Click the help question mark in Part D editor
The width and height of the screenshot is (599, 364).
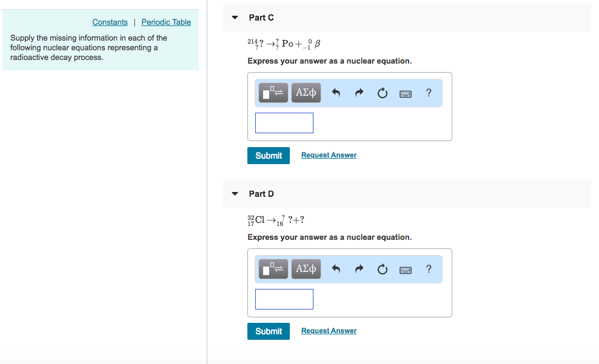(x=428, y=268)
